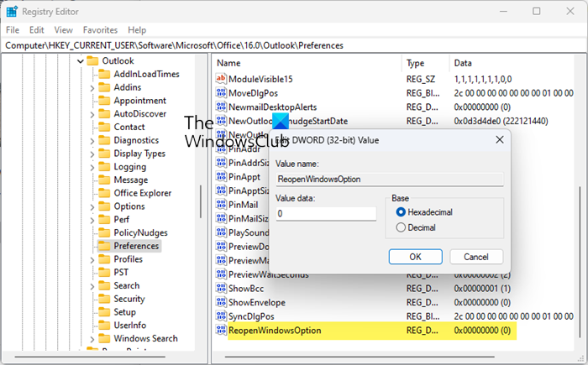This screenshot has height=365, width=588.
Task: Select the NewOutlookNudgeStartDate value row
Action: (394, 121)
